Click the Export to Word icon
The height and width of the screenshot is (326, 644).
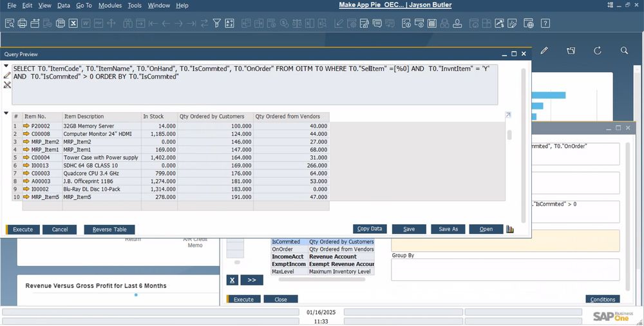[86, 23]
